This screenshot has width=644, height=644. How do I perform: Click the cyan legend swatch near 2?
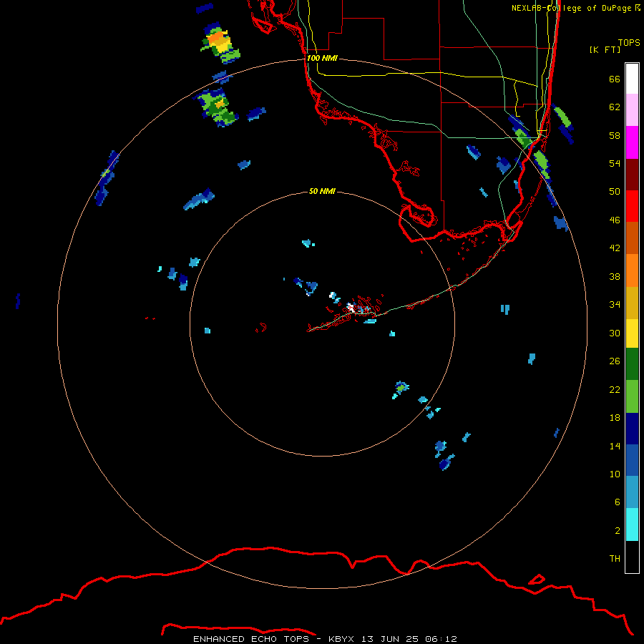pos(632,525)
